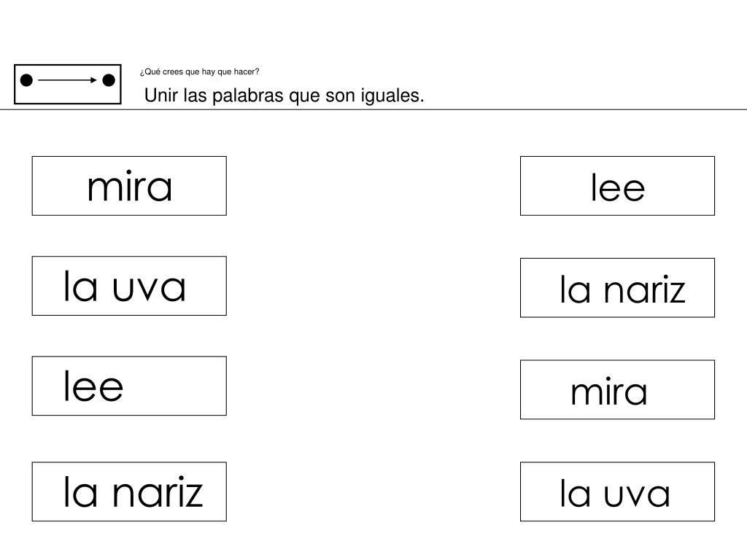Screen dimensions: 747x560
Task: Click the connect-the-dots arrow icon box
Action: (x=67, y=84)
